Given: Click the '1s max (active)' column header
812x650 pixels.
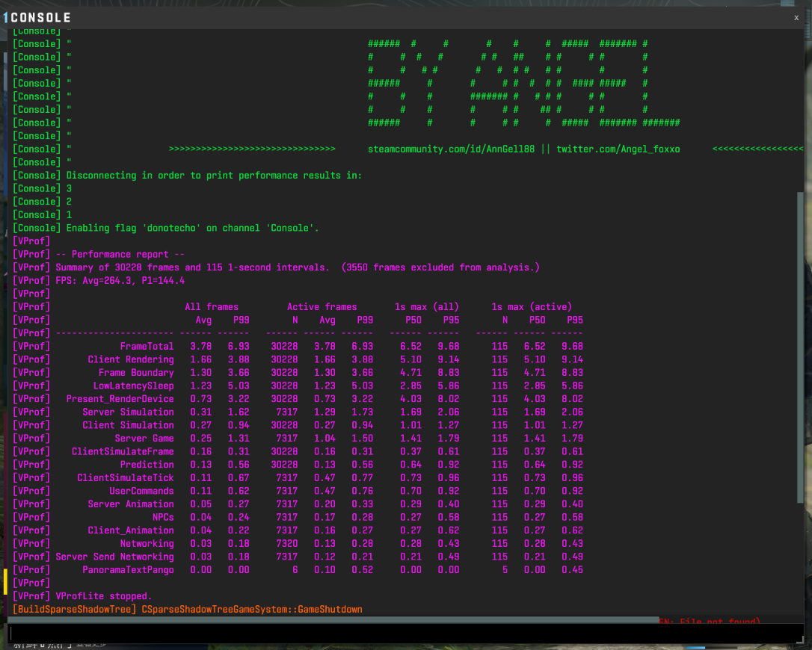Looking at the screenshot, I should click(532, 307).
